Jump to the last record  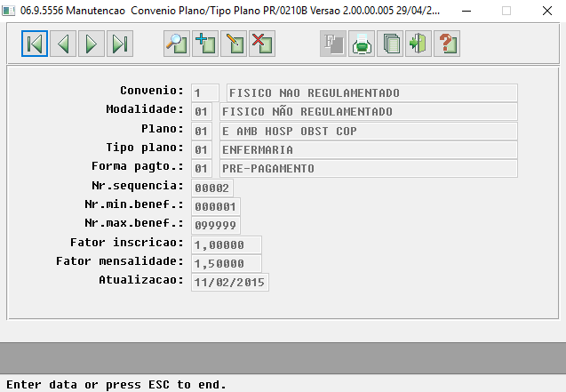coord(120,44)
